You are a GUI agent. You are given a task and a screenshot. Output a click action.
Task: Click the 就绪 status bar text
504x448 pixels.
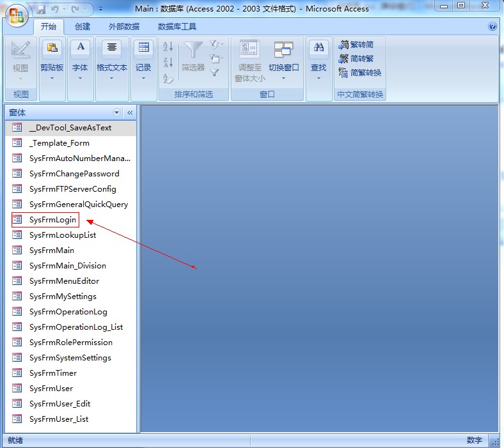tap(15, 440)
